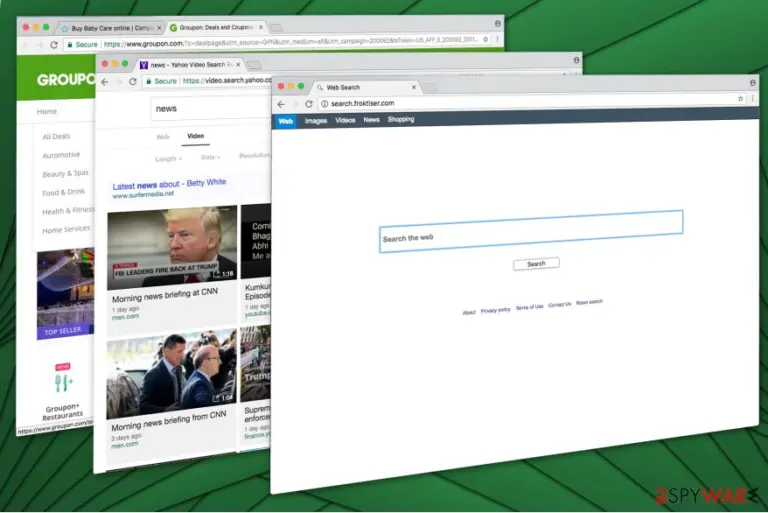The image size is (768, 513).
Task: Open new tab in Yahoo window
Action: point(254,65)
